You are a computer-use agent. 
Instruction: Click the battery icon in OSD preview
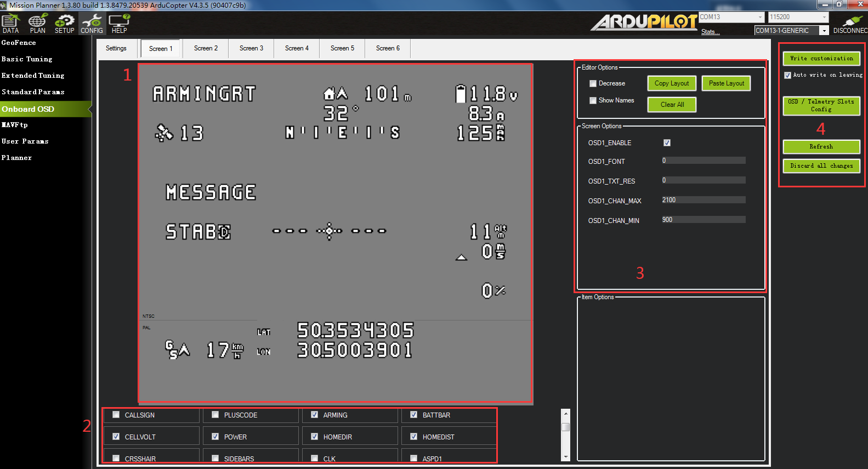[x=461, y=94]
